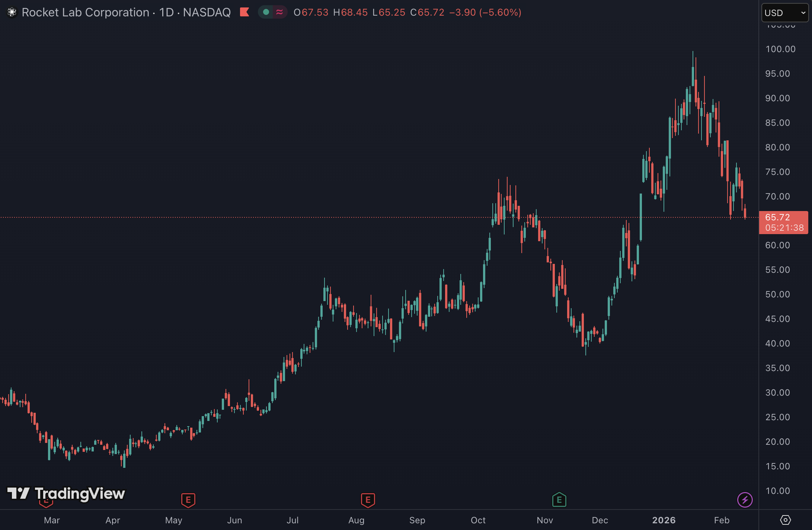This screenshot has width=812, height=530.
Task: Click the Jun label on time axis
Action: 235,520
